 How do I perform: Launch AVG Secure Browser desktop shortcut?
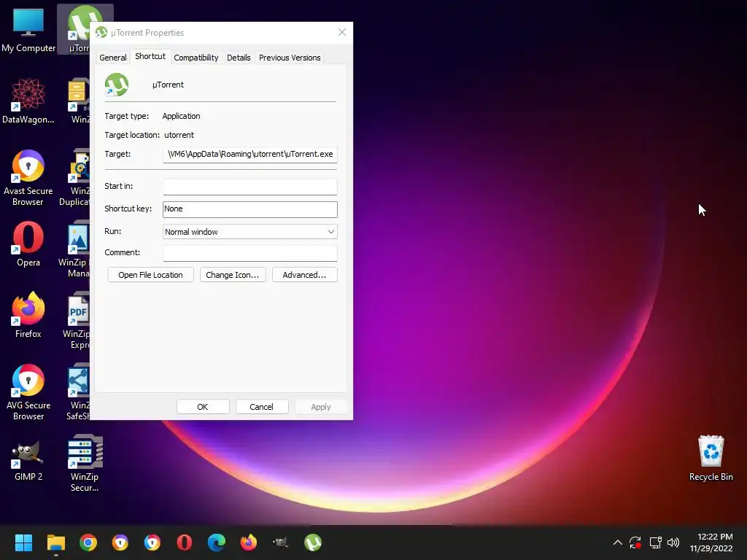[x=28, y=392]
